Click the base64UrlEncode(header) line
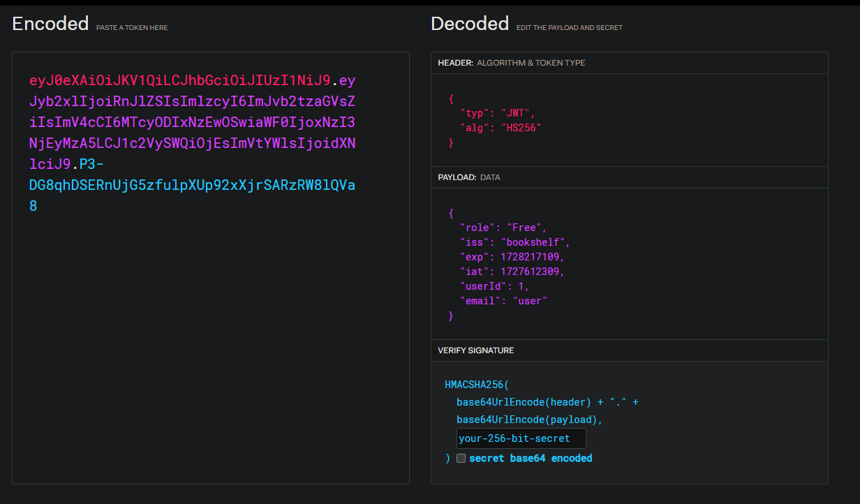 [548, 403]
